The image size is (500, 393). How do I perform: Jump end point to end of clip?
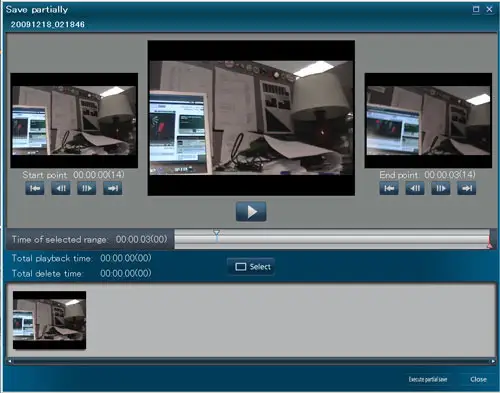pyautogui.click(x=467, y=188)
